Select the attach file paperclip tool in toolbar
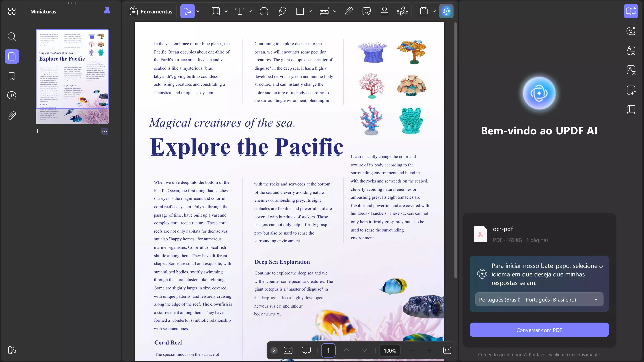Image resolution: width=644 pixels, height=362 pixels. [x=349, y=11]
